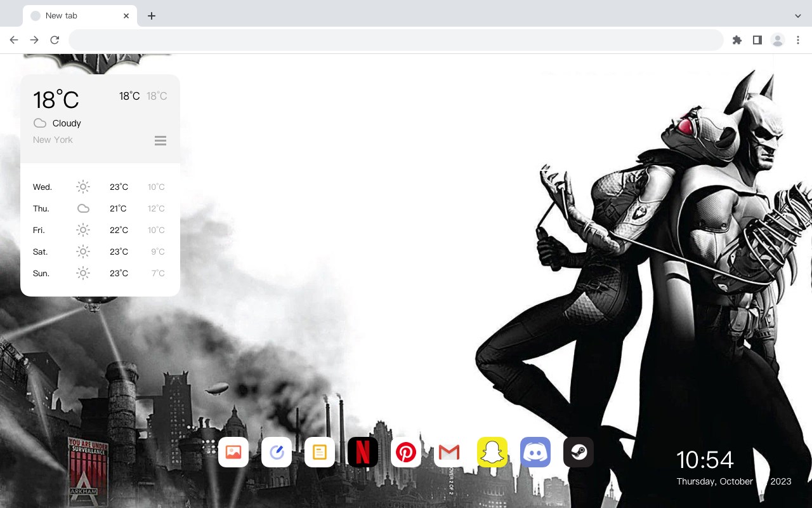The image size is (812, 508).
Task: Click the sun icon for Sun.
Action: pos(83,273)
